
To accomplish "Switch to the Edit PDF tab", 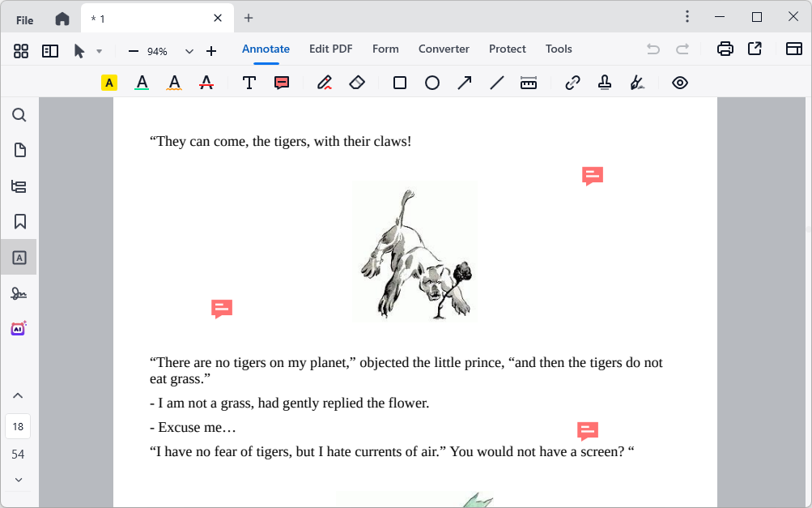I will click(330, 49).
